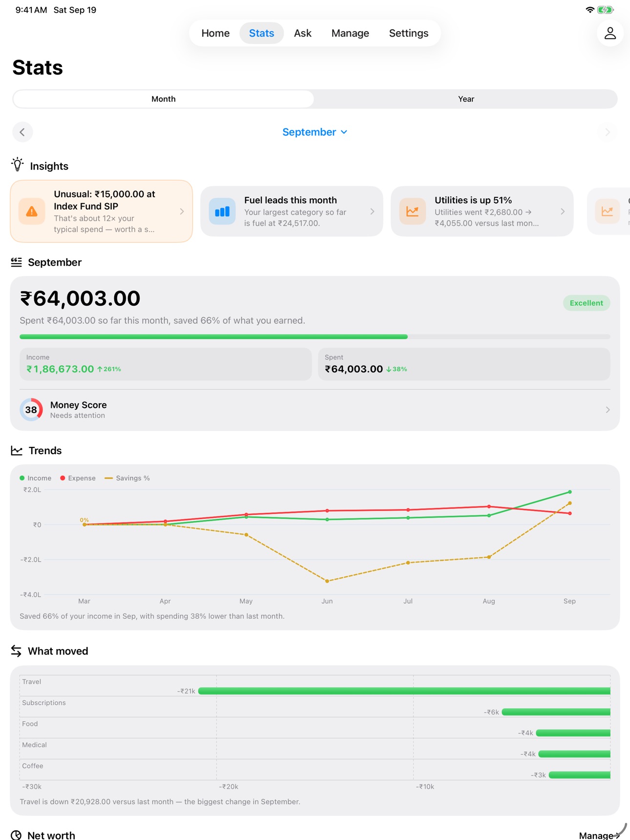Tap the blue bar chart icon for Fuel
This screenshot has height=840, width=630.
(x=222, y=211)
